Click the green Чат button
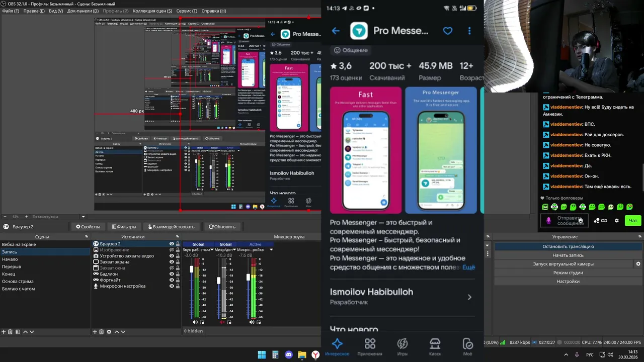 click(x=633, y=220)
